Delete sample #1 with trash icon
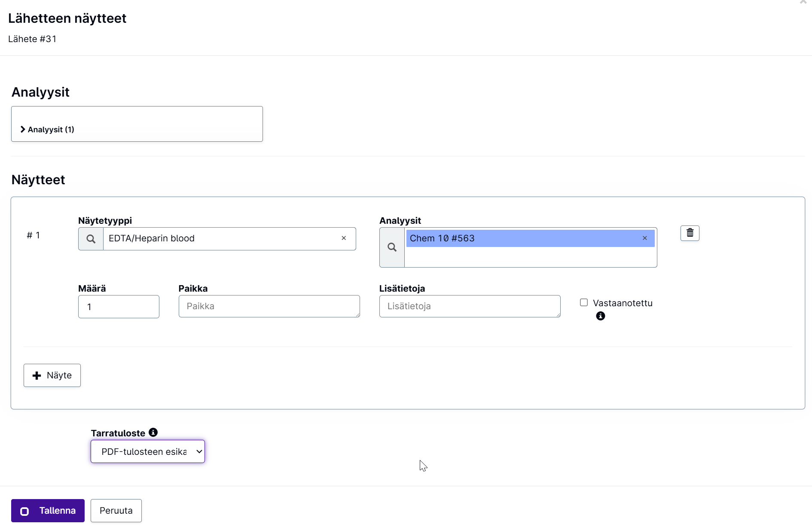Image resolution: width=812 pixels, height=530 pixels. (x=690, y=233)
